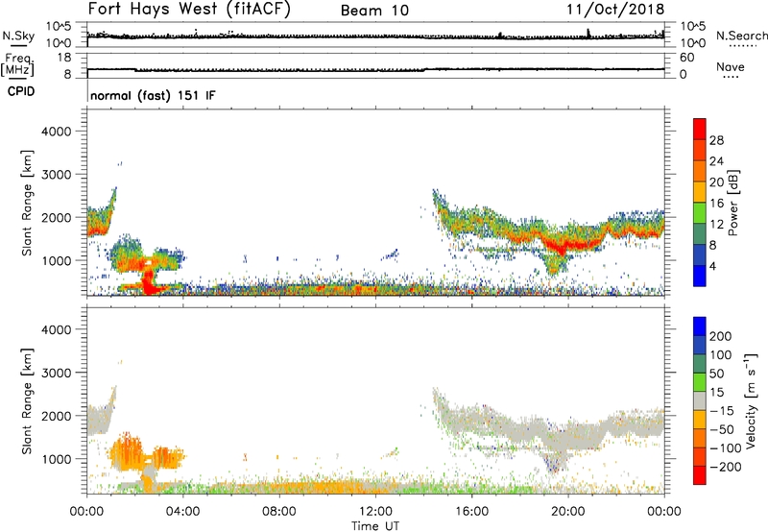Click the "Freq. [MHz]" axis label
The image size is (768, 532).
click(17, 65)
